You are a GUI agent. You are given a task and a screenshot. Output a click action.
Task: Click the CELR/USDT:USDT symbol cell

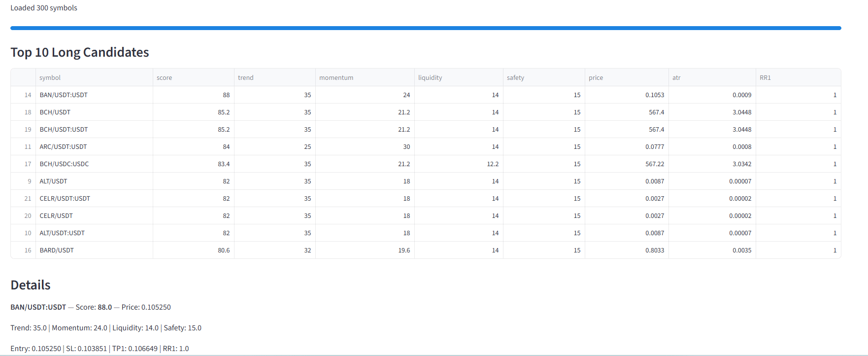[x=65, y=199]
